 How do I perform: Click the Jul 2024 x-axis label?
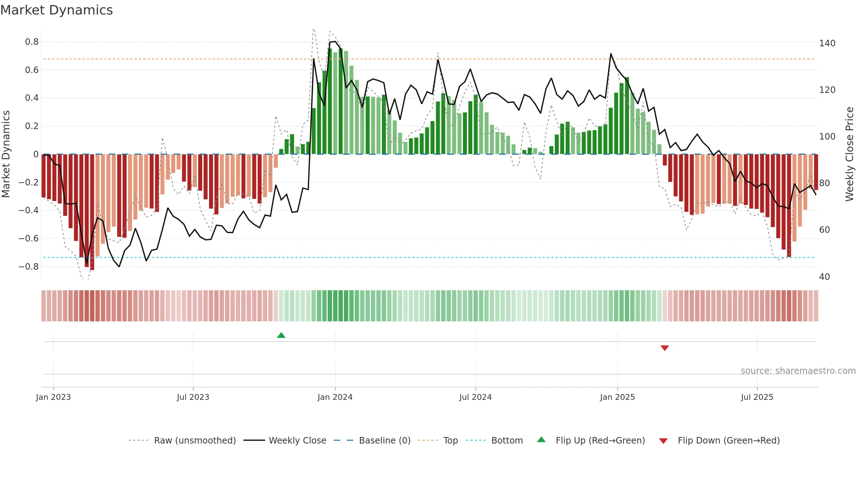[476, 397]
